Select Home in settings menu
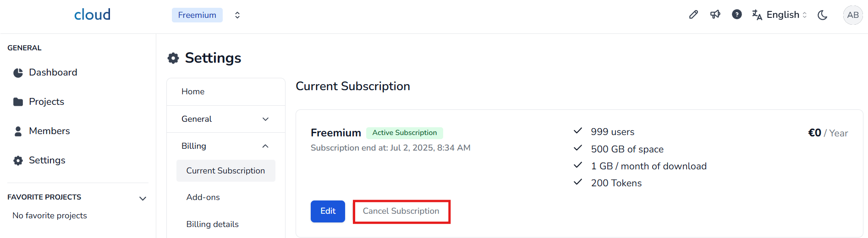Screen dimensions: 868x238 (x=193, y=92)
